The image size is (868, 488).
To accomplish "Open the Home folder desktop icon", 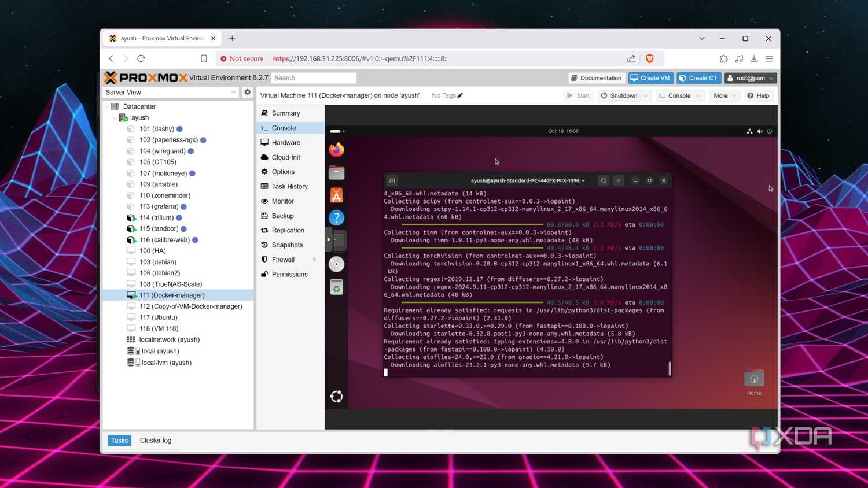I will 754,383.
